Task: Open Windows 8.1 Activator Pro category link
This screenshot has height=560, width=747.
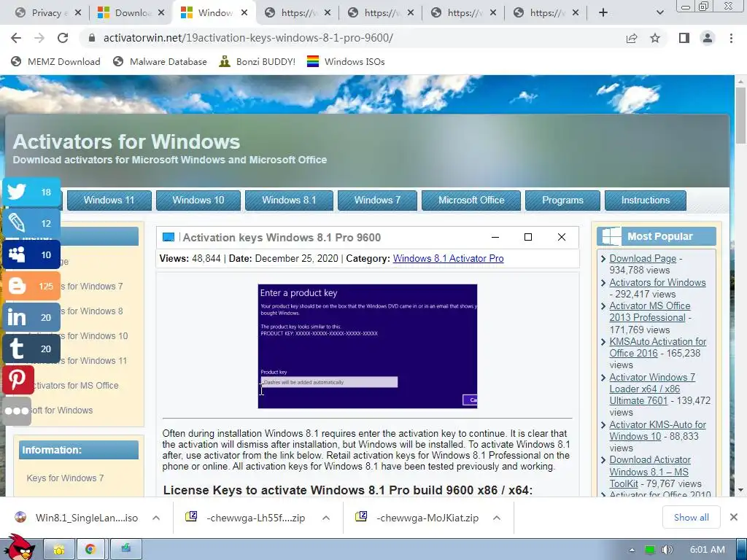Action: (x=448, y=258)
